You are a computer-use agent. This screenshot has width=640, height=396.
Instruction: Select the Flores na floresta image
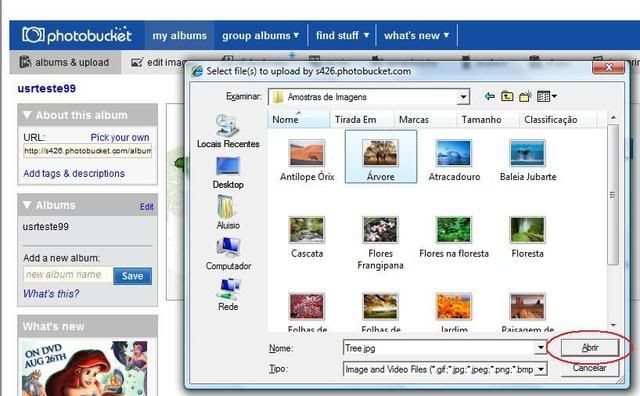pos(454,237)
